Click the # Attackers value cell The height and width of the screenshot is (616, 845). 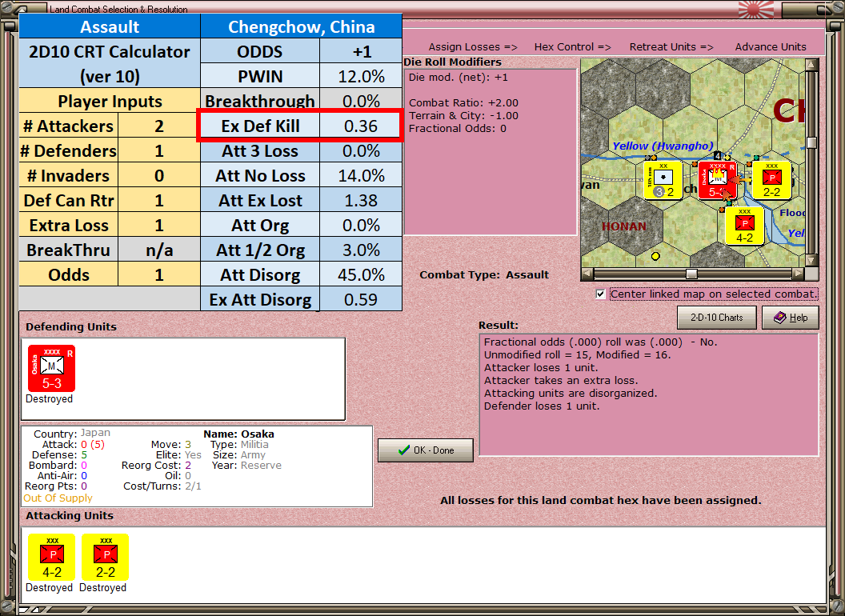pos(159,126)
